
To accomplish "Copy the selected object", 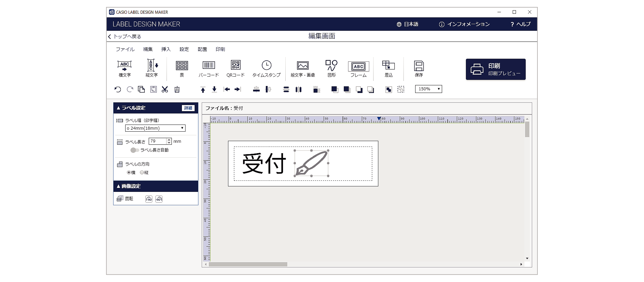I will (141, 89).
